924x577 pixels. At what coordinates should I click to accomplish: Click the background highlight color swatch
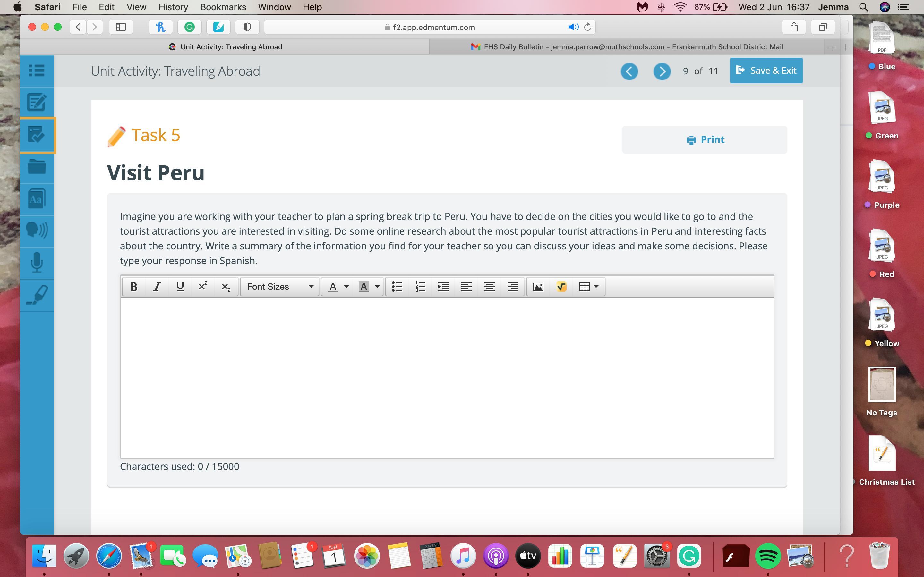pyautogui.click(x=364, y=287)
